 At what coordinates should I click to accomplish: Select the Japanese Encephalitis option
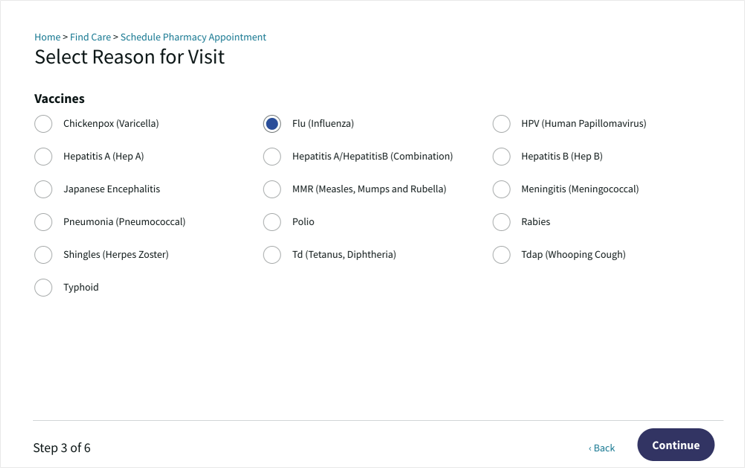pyautogui.click(x=43, y=189)
